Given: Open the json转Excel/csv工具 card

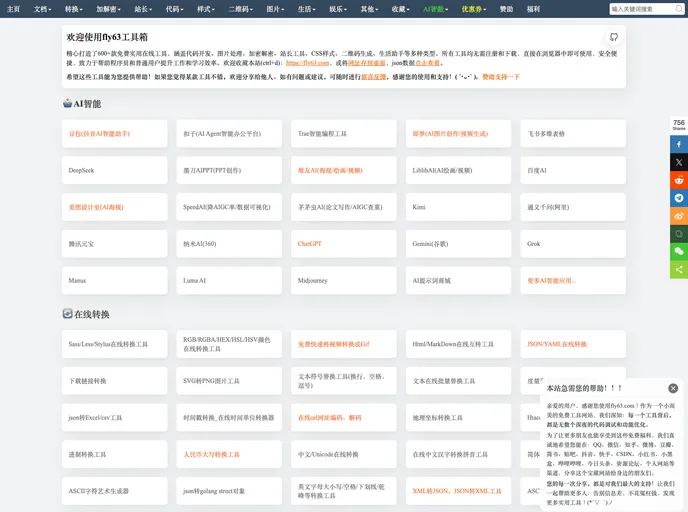Looking at the screenshot, I should [x=115, y=418].
